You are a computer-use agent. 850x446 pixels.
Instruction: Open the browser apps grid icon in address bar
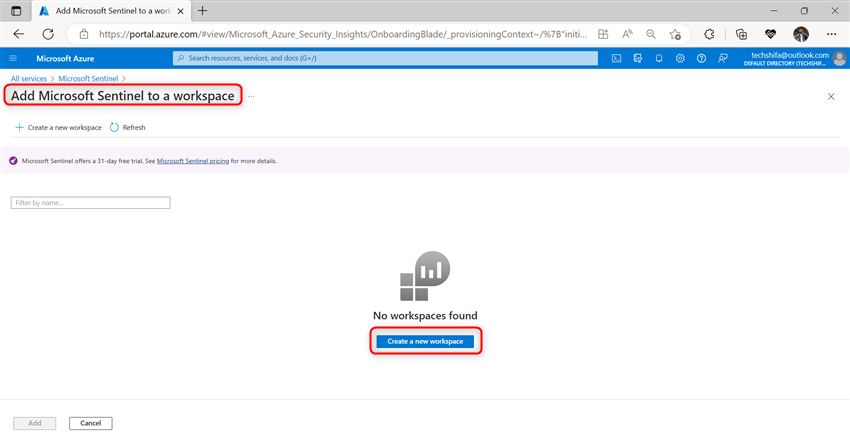coord(603,34)
